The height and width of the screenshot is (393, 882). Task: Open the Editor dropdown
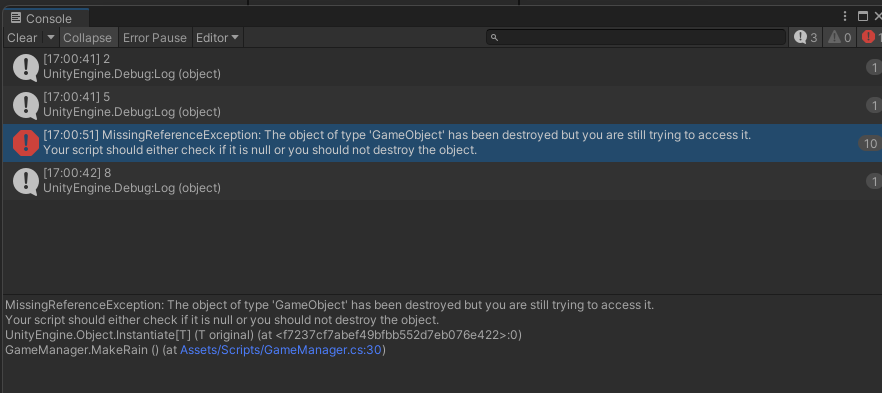(217, 38)
